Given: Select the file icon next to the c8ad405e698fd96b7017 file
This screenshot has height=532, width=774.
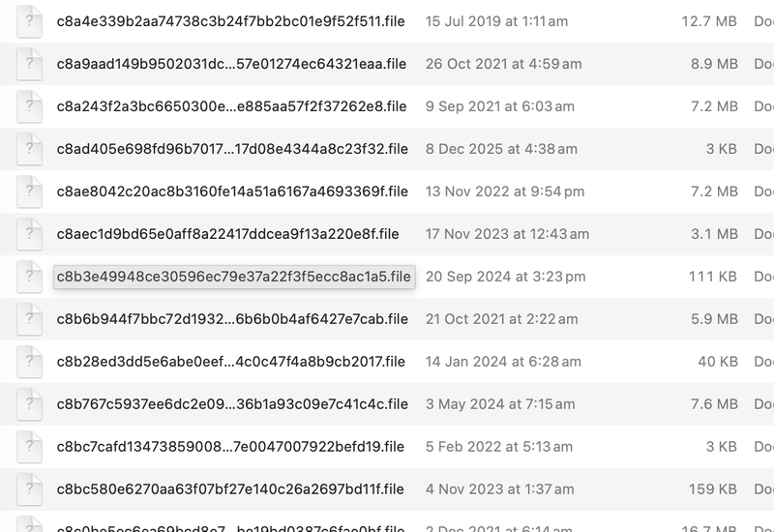Looking at the screenshot, I should 29,149.
